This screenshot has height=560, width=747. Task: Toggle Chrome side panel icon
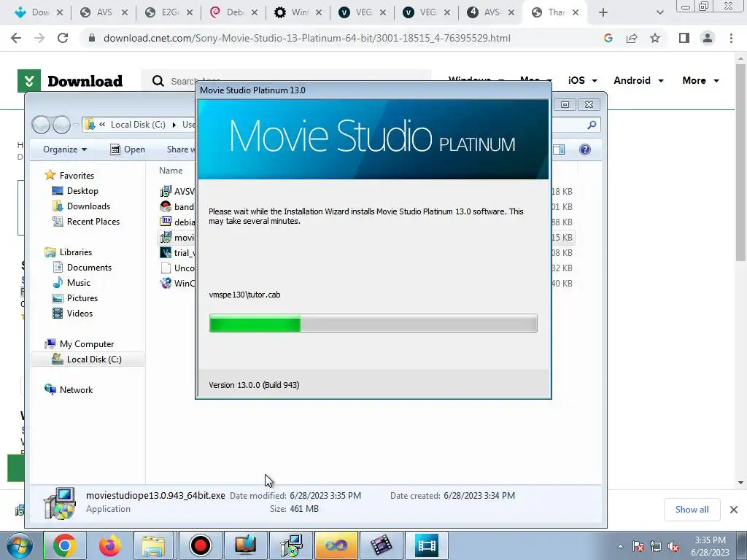pos(684,38)
